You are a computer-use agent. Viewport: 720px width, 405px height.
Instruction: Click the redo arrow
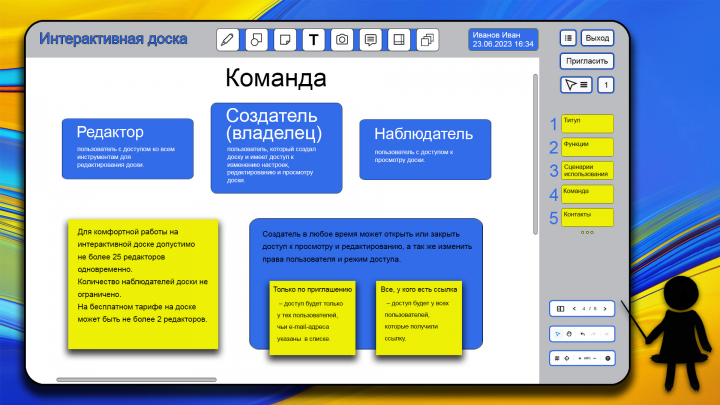(x=593, y=334)
